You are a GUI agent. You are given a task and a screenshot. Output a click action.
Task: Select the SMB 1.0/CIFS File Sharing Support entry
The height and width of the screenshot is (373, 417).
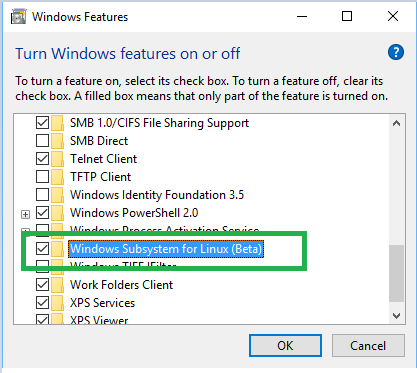click(159, 123)
